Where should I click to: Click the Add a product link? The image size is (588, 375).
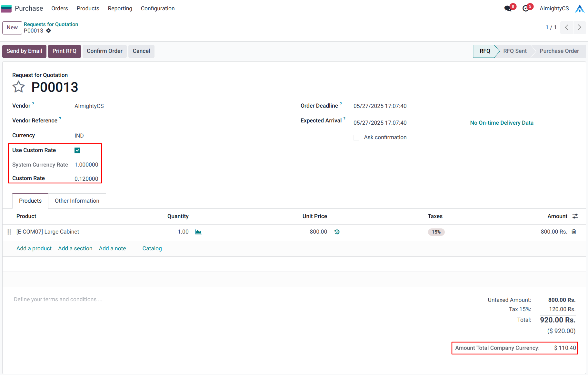(x=34, y=248)
